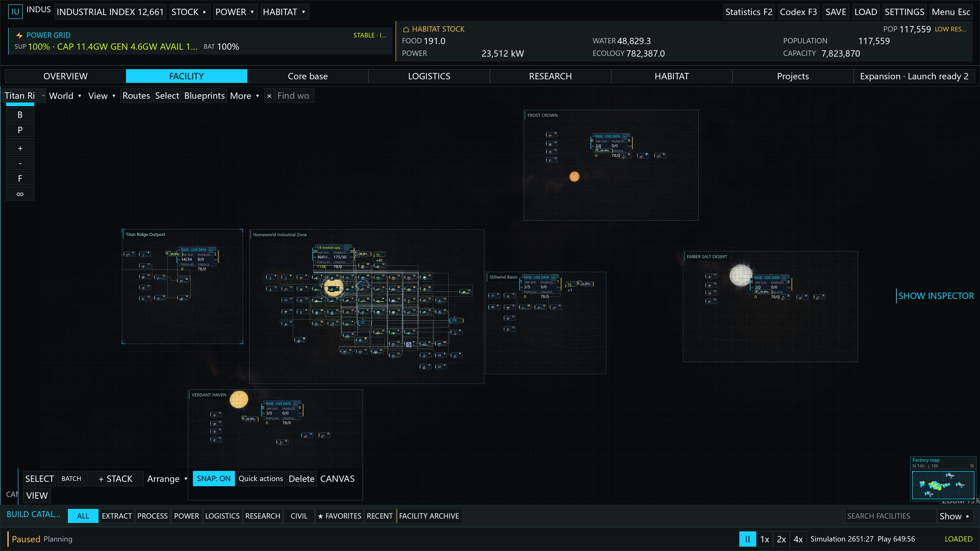Open SETTINGS
Screen dimensions: 980x551
pos(904,12)
